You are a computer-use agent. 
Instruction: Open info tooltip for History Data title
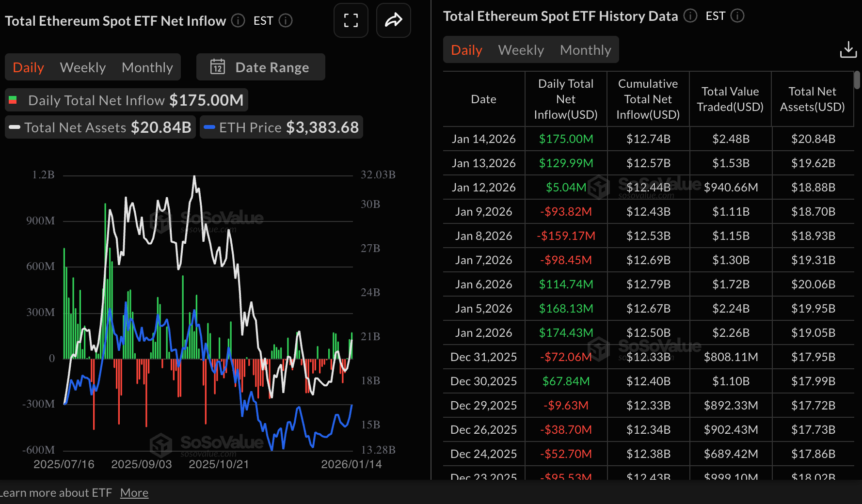click(690, 16)
